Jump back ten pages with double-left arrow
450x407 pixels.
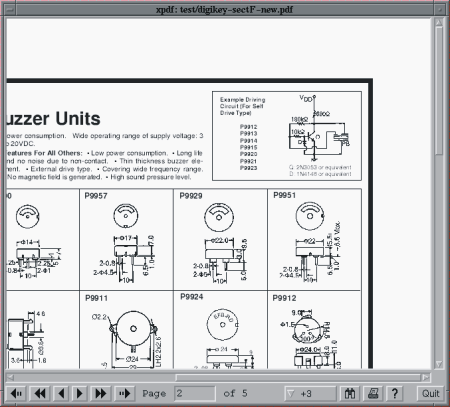[x=40, y=394]
